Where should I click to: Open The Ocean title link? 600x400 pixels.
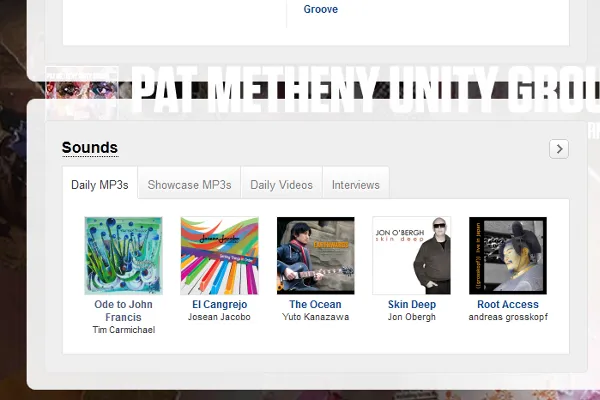(315, 304)
